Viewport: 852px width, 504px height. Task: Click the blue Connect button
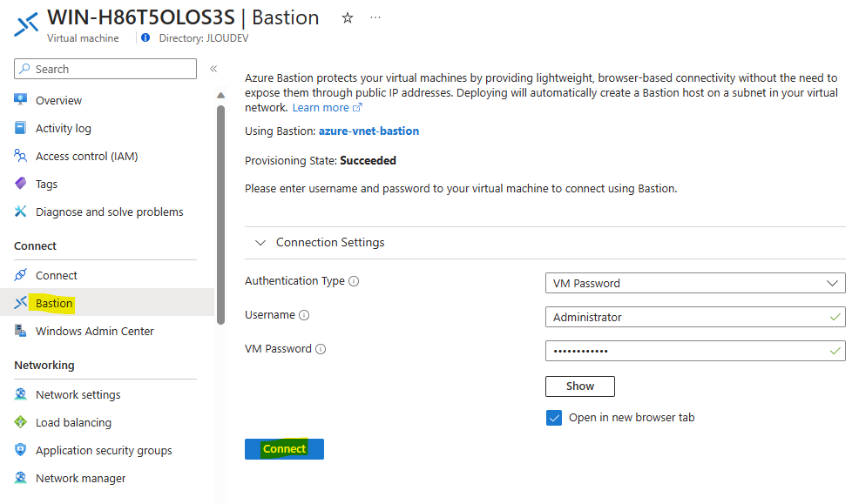pyautogui.click(x=284, y=449)
